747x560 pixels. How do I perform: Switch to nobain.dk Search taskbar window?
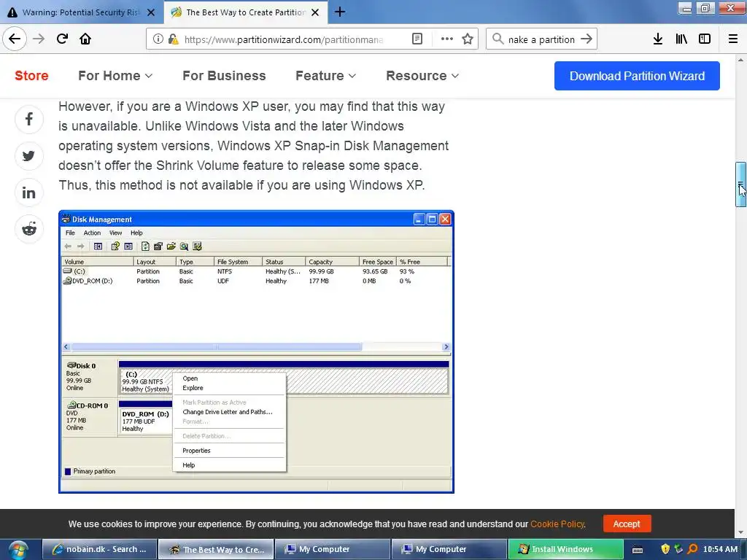pos(99,549)
